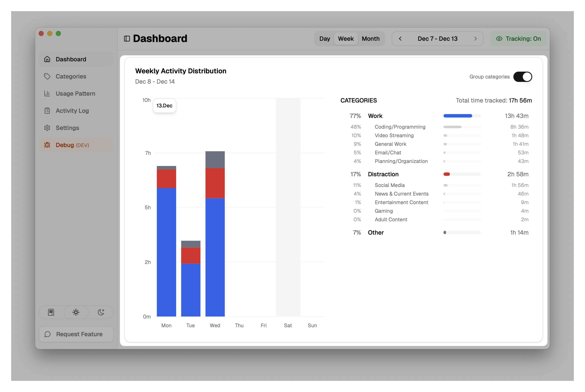Switch to light theme sun option
Screen dimensions: 585x392
coord(76,312)
